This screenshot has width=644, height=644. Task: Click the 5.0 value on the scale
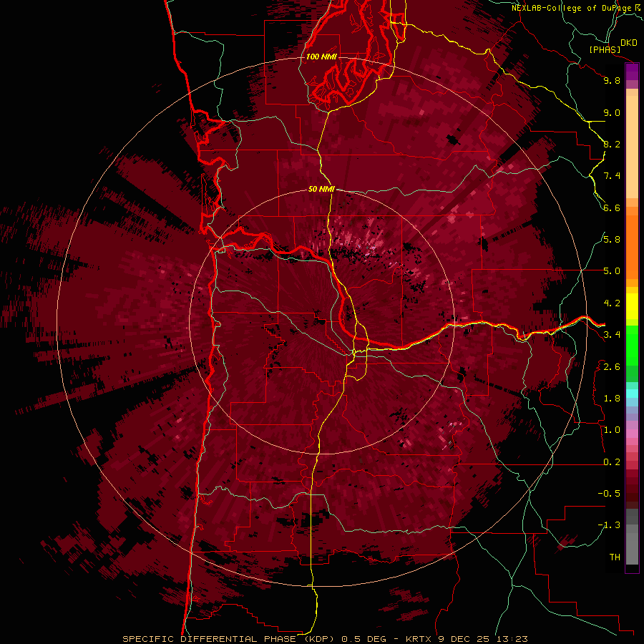[x=612, y=271]
